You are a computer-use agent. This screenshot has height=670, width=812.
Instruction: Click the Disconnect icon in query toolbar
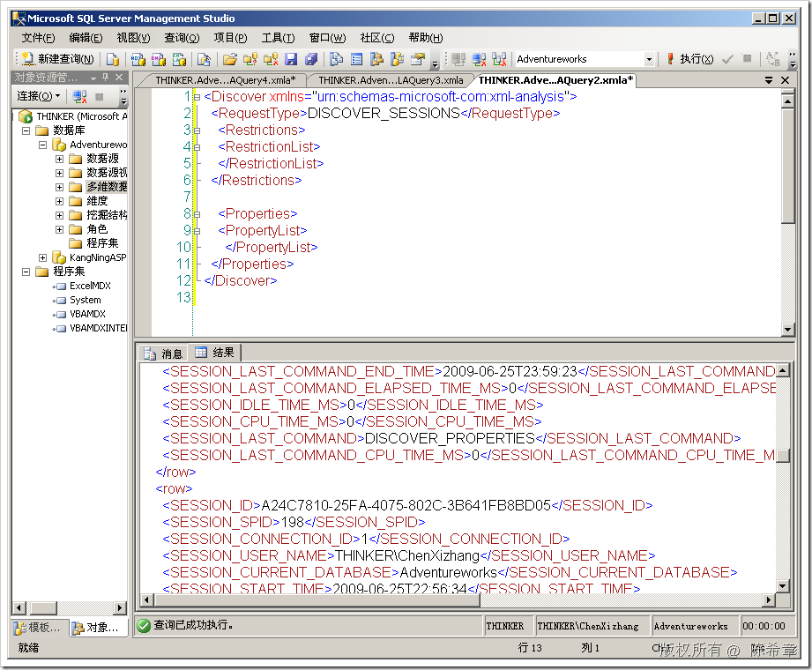click(479, 59)
